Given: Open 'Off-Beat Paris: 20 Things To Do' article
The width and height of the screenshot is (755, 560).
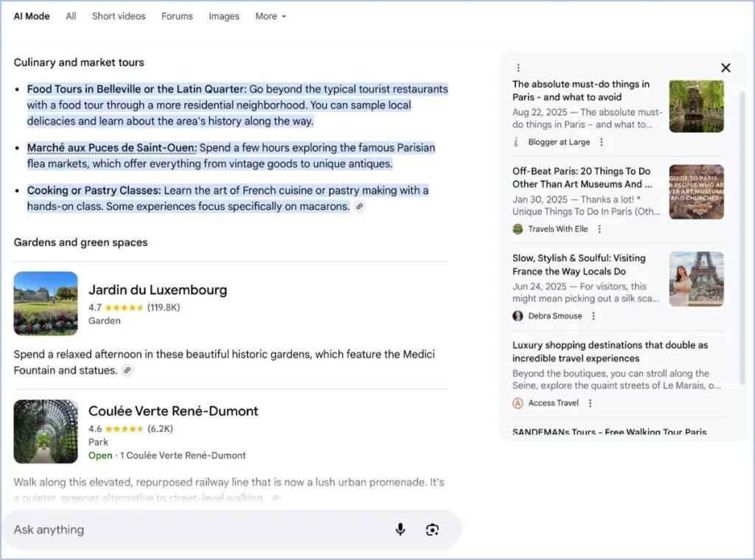Looking at the screenshot, I should click(582, 178).
